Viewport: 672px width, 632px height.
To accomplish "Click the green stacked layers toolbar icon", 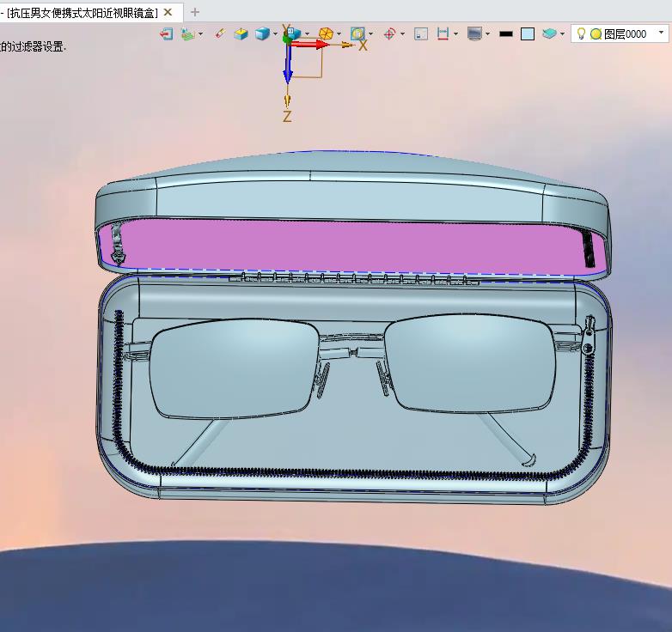I will click(x=187, y=33).
